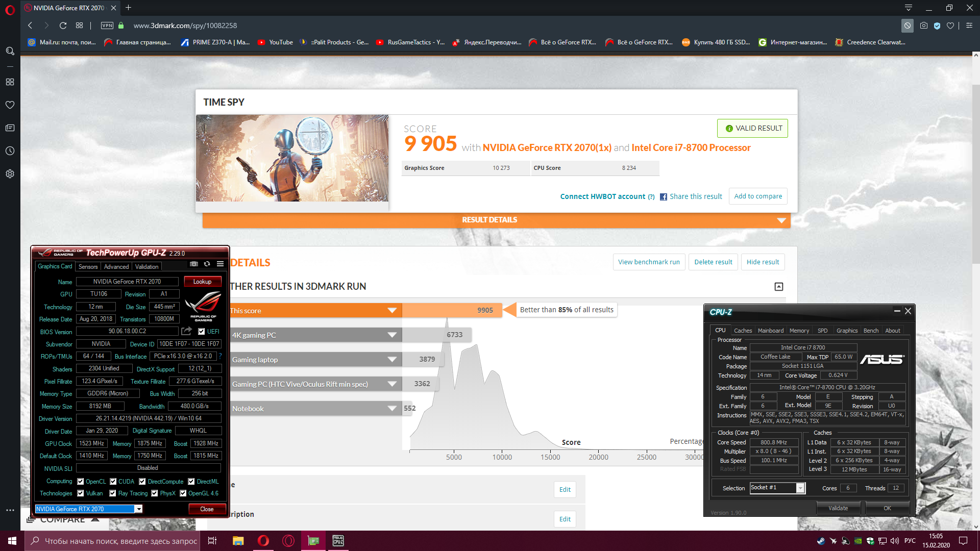Click GPU-Z refresh icon
980x551 pixels.
click(x=207, y=264)
